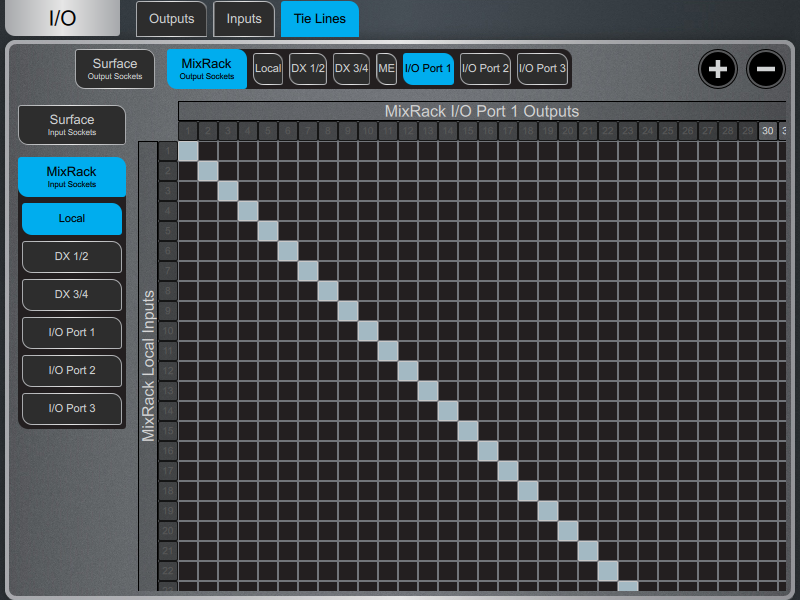Select MixRack output sockets
Image resolution: width=800 pixels, height=600 pixels.
206,69
